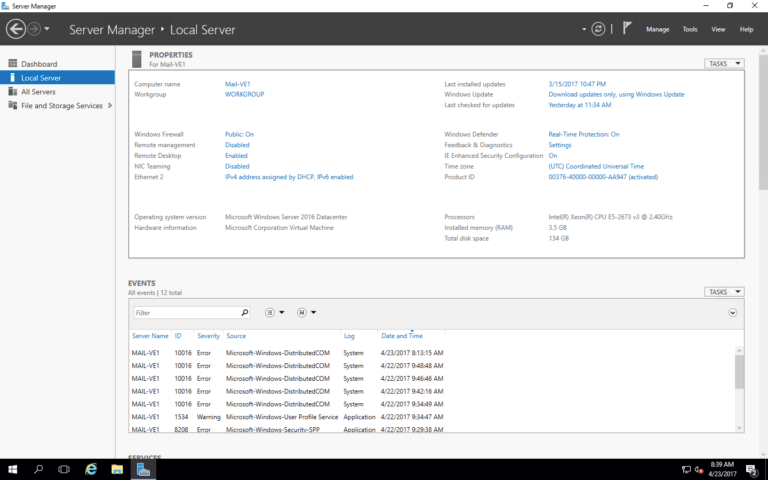768x480 pixels.
Task: Click IE Enhanced Security Configuration On link
Action: point(552,156)
